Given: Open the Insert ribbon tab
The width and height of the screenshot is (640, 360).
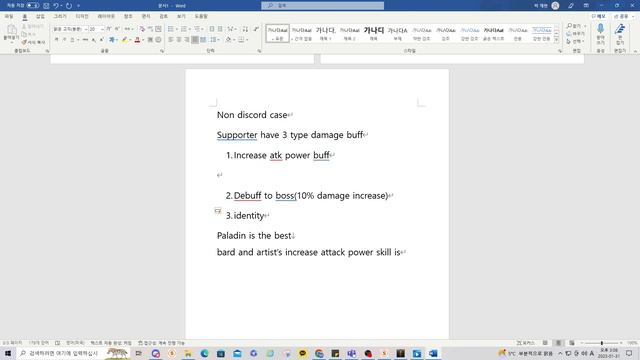Looking at the screenshot, I should pyautogui.click(x=40, y=16).
